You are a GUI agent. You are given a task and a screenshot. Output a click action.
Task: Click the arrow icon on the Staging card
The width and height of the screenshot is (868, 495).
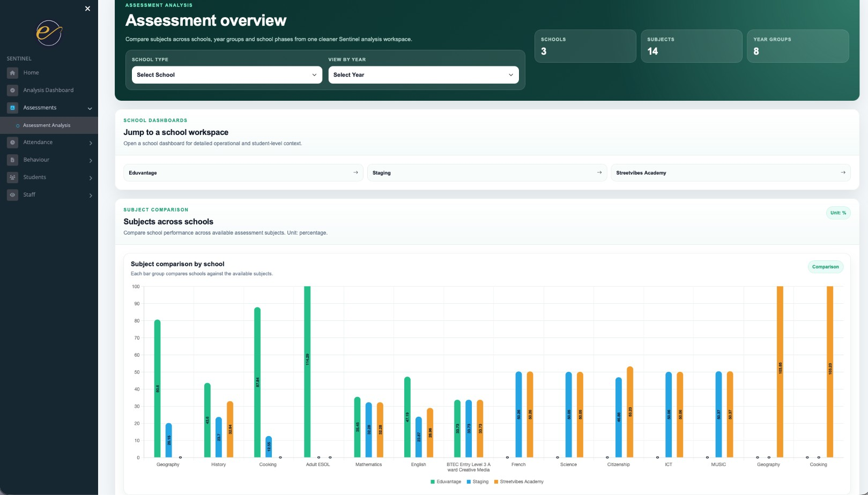point(599,172)
